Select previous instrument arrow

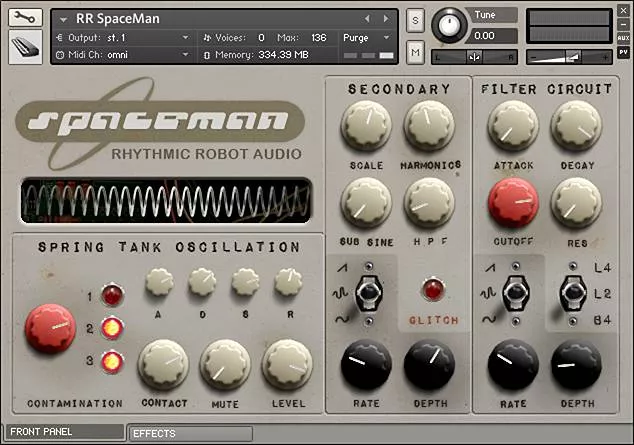click(367, 19)
